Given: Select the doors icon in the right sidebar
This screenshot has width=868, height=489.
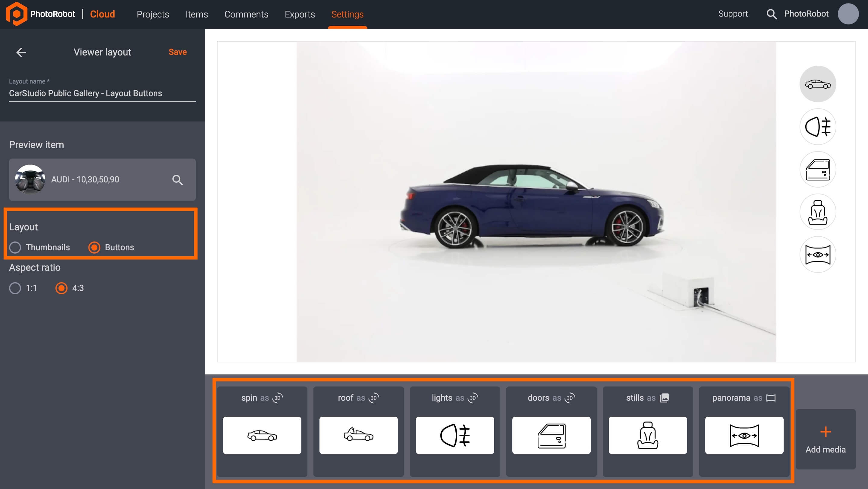Looking at the screenshot, I should click(x=818, y=169).
